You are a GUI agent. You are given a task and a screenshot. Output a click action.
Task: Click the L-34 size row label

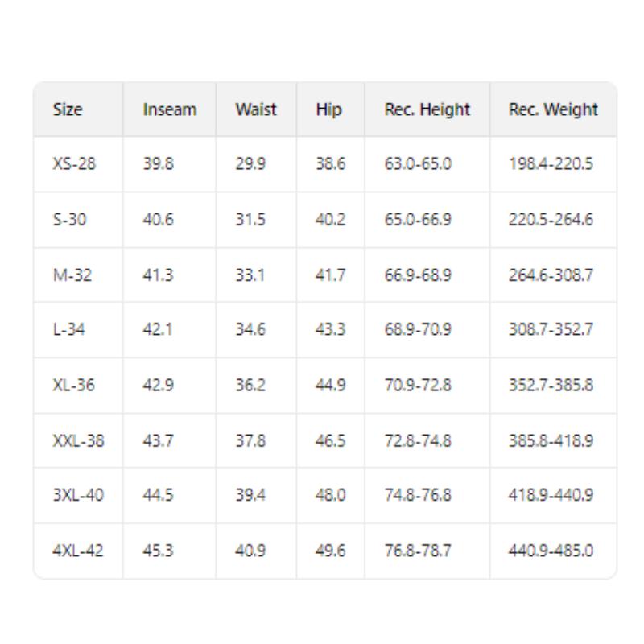tap(70, 330)
